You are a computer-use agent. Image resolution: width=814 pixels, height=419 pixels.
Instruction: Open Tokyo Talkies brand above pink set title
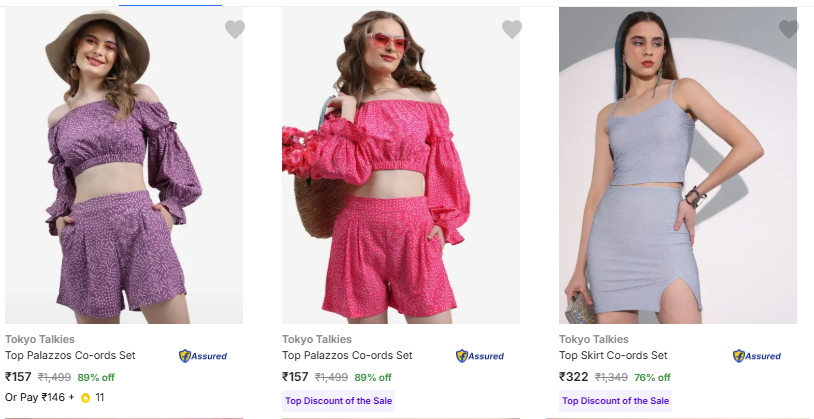point(315,339)
